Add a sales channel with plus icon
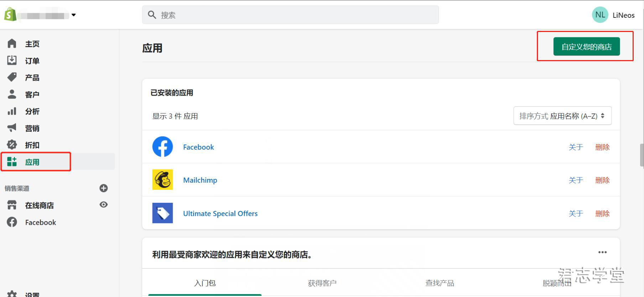The image size is (644, 297). point(104,188)
